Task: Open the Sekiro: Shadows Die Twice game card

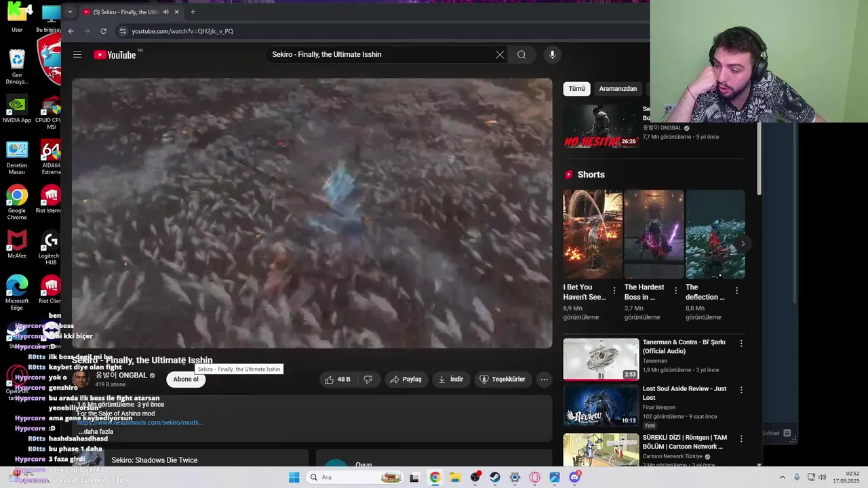Action: click(191, 459)
